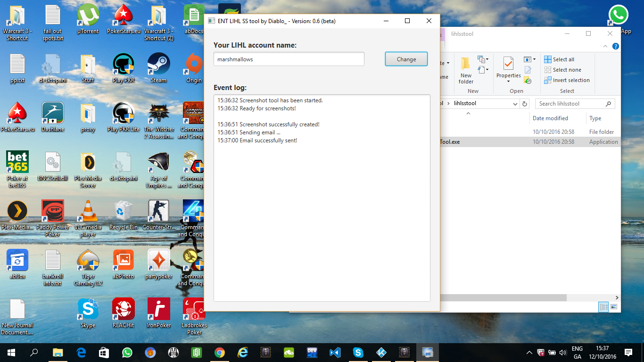Select the Steam desktop icon
Screen dimensions: 644x362
click(x=158, y=68)
